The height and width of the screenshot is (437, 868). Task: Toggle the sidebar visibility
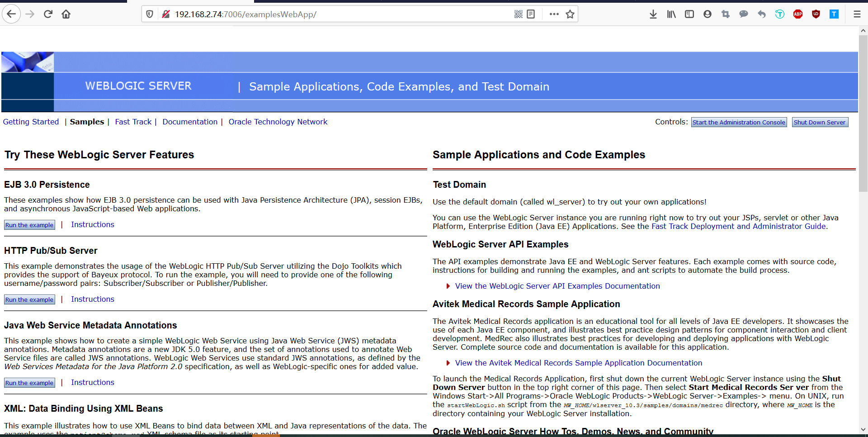[x=689, y=14]
